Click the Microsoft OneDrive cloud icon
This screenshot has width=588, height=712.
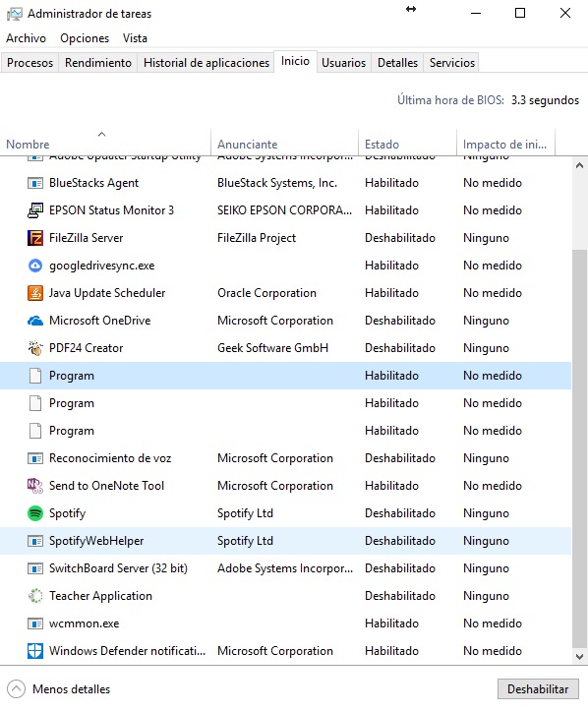(x=35, y=321)
